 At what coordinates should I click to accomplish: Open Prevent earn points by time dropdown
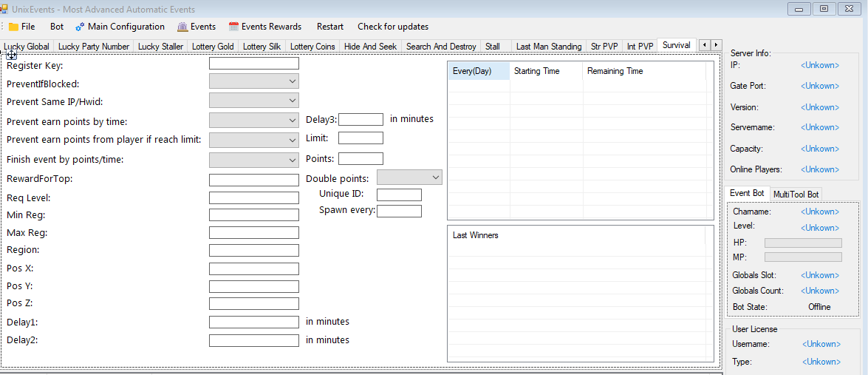[253, 121]
